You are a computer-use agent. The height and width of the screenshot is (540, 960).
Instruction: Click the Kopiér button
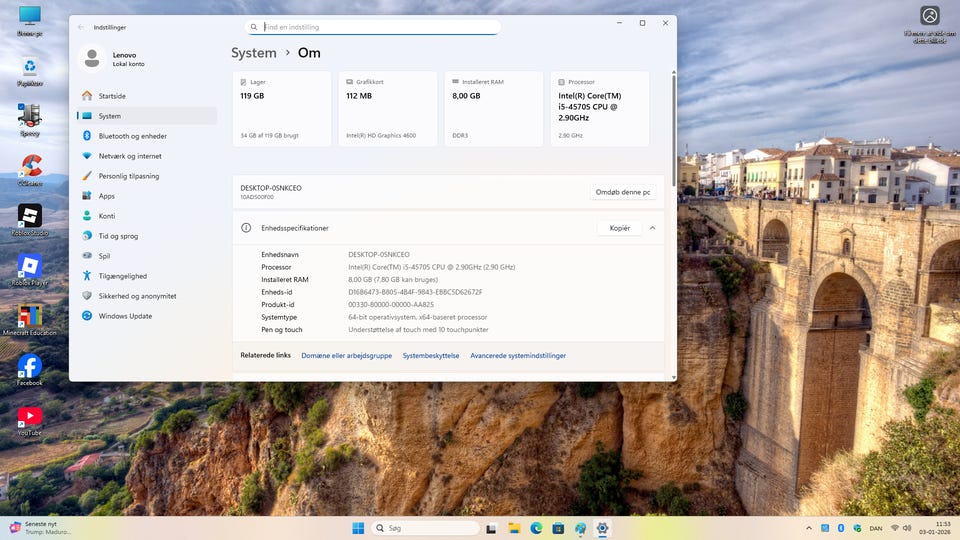tap(620, 228)
